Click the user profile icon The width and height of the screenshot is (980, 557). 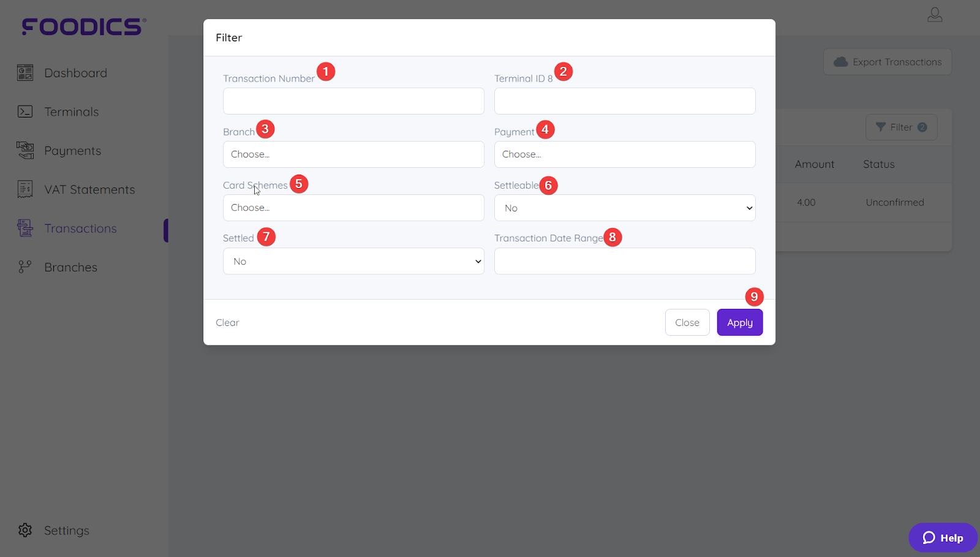(935, 15)
